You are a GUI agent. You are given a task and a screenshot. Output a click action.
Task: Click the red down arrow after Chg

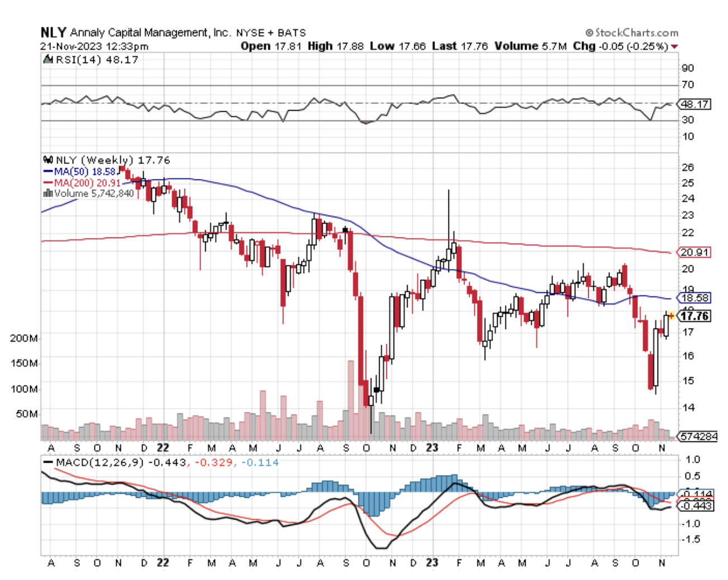(x=674, y=46)
